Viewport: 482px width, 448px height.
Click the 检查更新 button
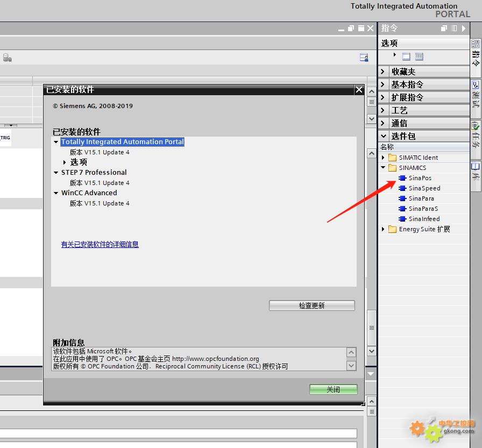pos(311,305)
